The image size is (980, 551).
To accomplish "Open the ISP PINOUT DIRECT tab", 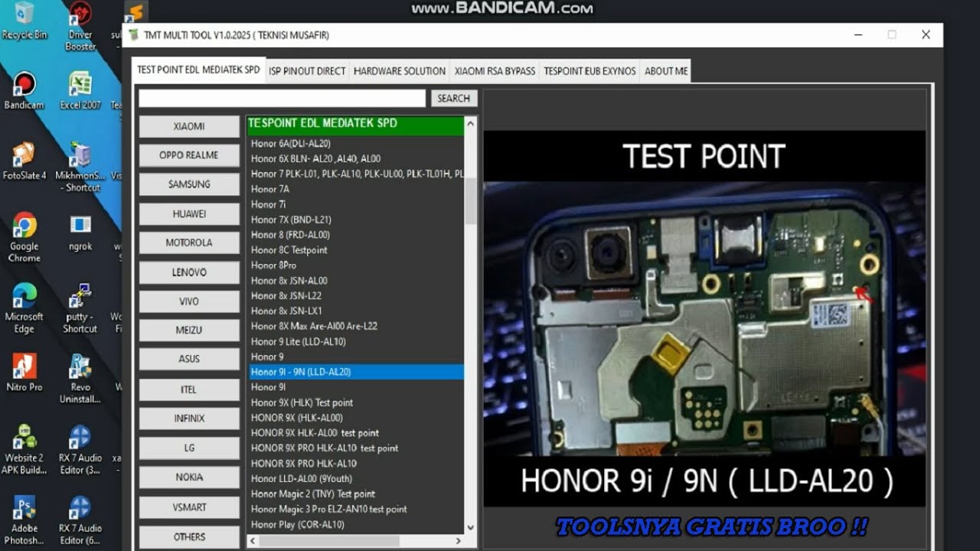I will [307, 71].
